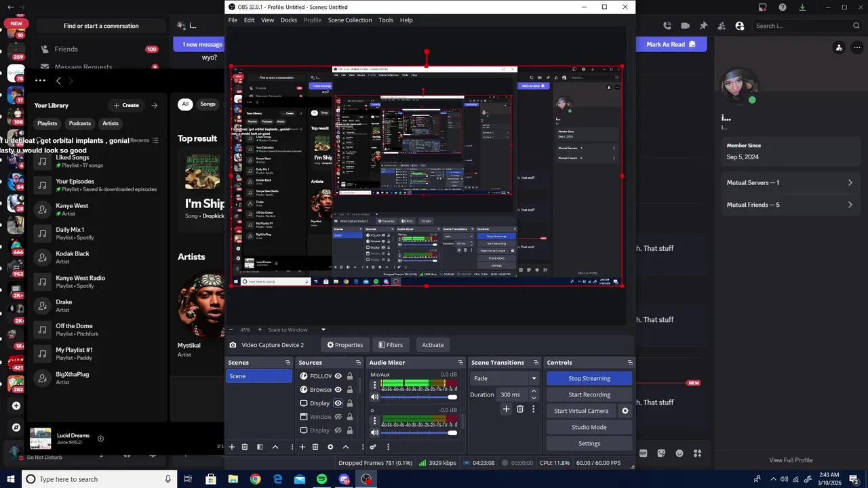Viewport: 868px width, 488px height.
Task: Expand Your Library arrow in Spotify
Action: tap(154, 105)
